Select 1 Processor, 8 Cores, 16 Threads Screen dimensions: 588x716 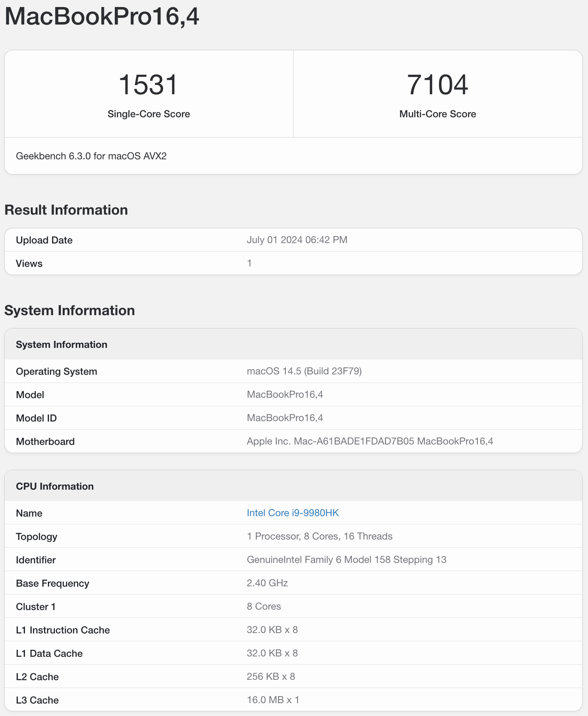pyautogui.click(x=320, y=536)
